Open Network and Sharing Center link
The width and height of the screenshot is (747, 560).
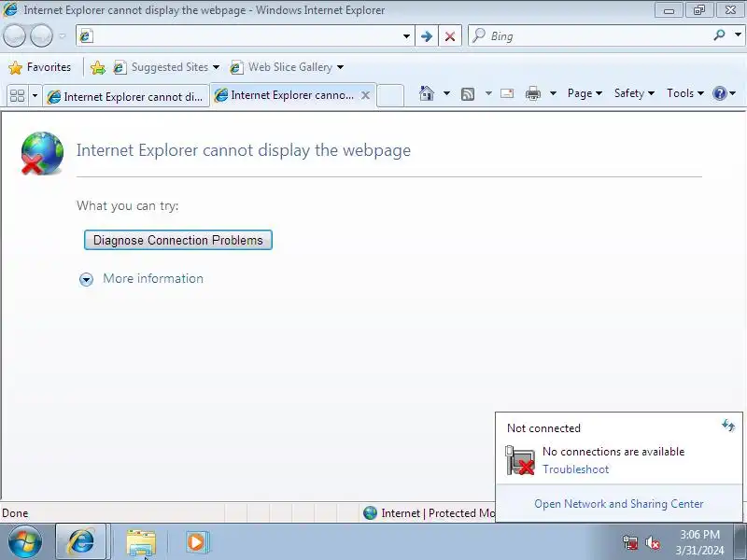[619, 504]
